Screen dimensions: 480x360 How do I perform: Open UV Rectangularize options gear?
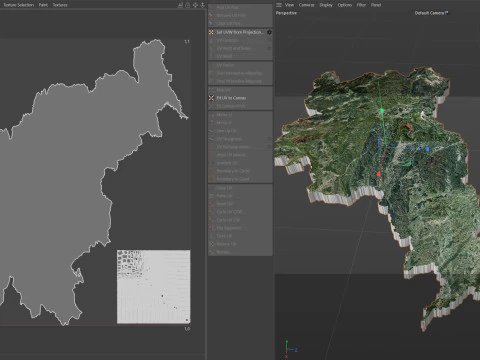269,147
